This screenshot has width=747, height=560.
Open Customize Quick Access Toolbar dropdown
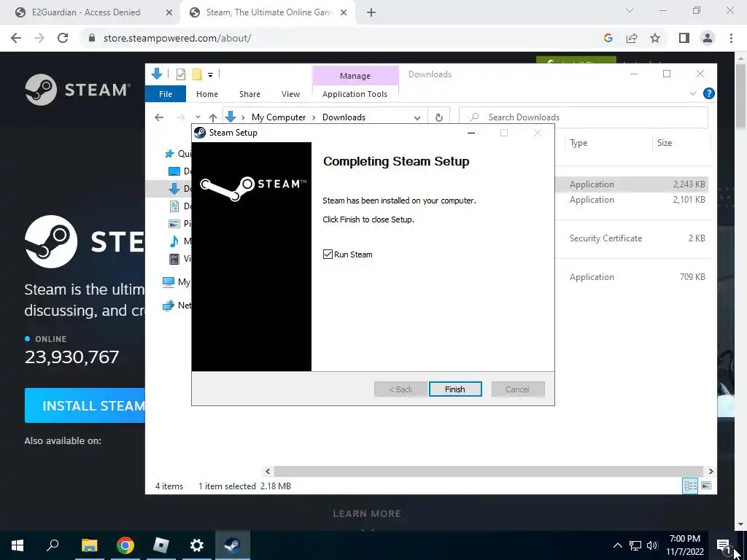pyautogui.click(x=210, y=74)
